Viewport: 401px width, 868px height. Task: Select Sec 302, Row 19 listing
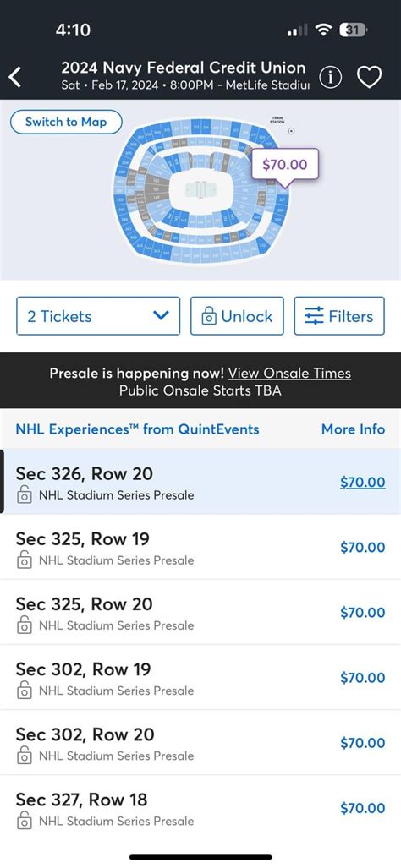click(x=200, y=678)
